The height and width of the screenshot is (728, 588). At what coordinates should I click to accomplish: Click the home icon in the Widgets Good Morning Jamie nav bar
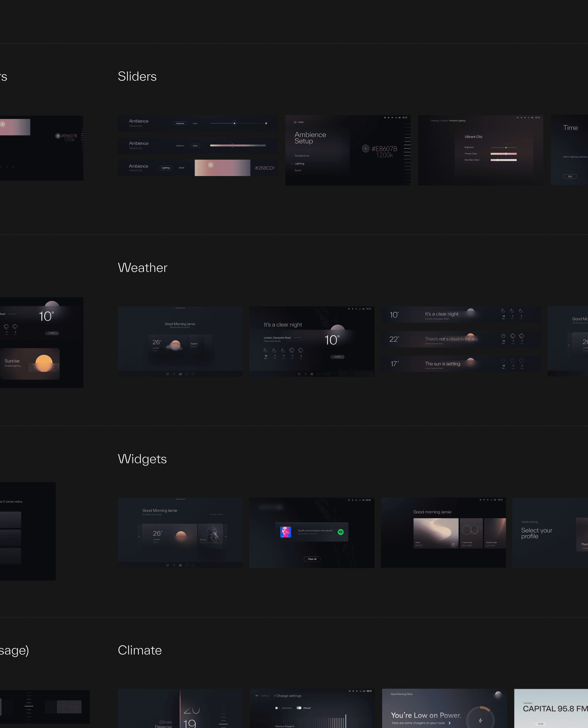pos(180,565)
